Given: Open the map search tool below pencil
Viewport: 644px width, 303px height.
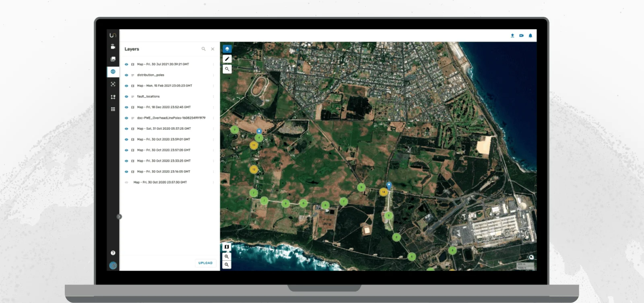Looking at the screenshot, I should point(227,69).
